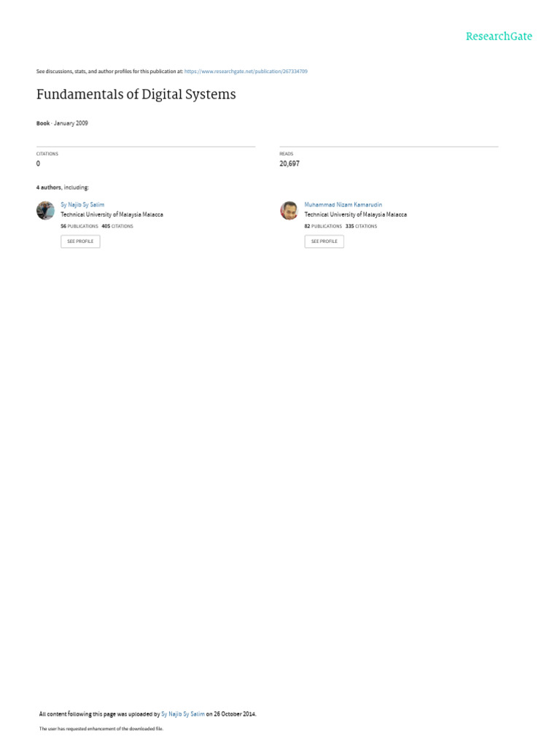This screenshot has height=747, width=560.
Task: Click the 82 Publications count
Action: (x=323, y=226)
